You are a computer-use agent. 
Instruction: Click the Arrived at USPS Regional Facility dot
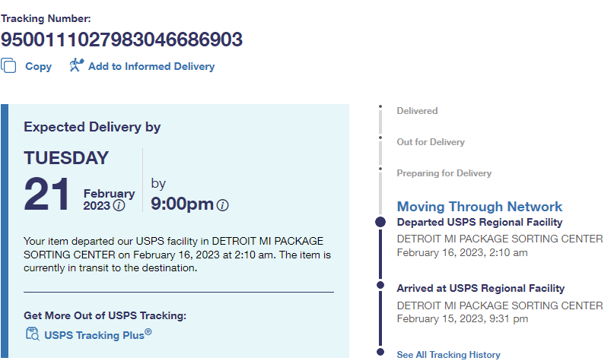[x=380, y=286]
